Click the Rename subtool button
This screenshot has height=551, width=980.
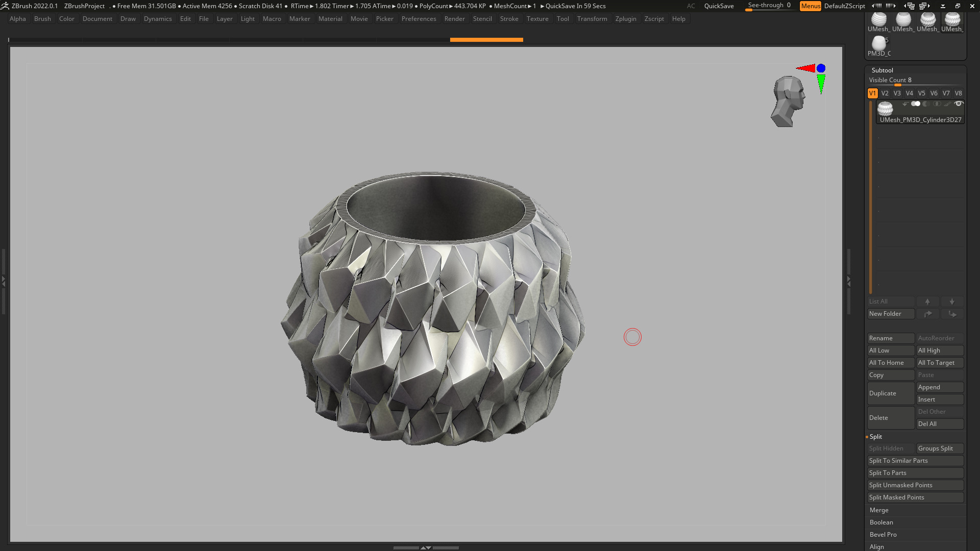point(891,338)
